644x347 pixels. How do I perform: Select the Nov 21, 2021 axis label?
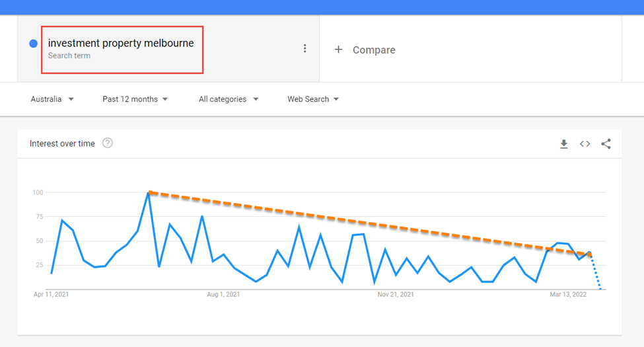(x=396, y=294)
